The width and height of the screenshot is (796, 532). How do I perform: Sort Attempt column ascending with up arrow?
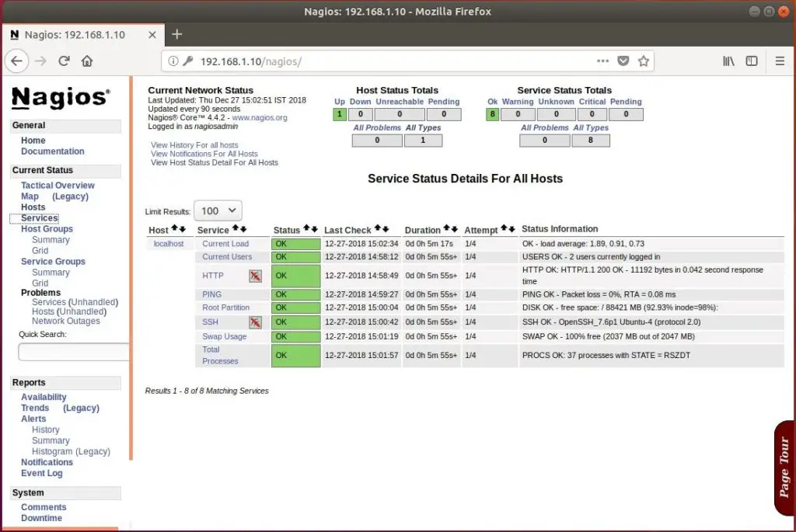click(x=504, y=229)
